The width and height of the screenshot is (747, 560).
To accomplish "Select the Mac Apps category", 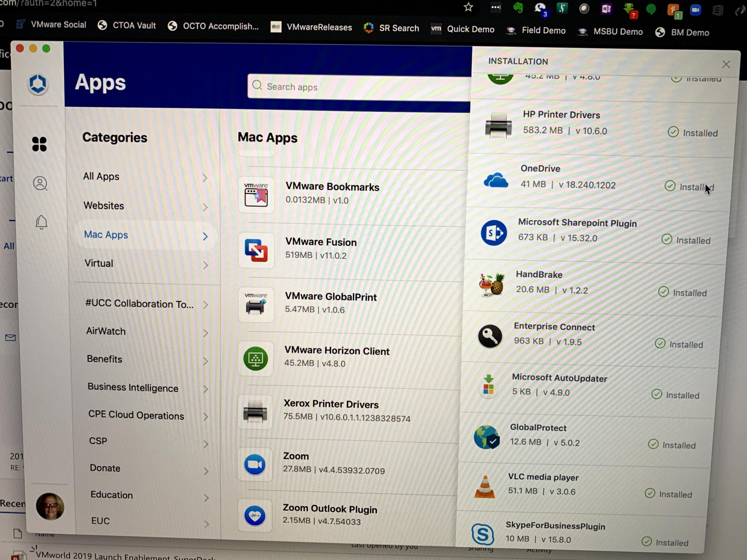I will pos(106,235).
